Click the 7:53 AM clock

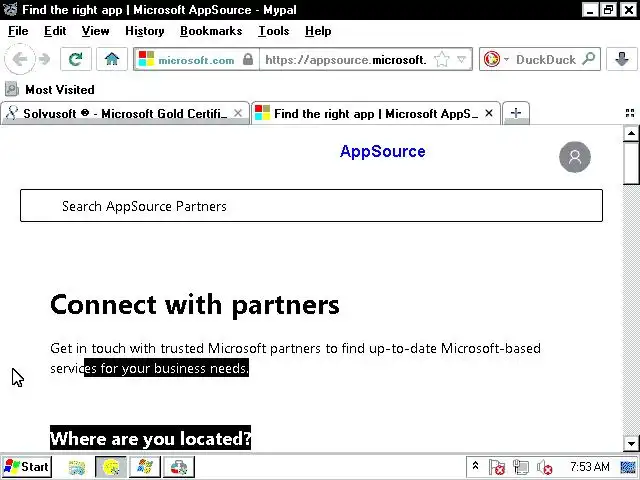[x=589, y=466]
